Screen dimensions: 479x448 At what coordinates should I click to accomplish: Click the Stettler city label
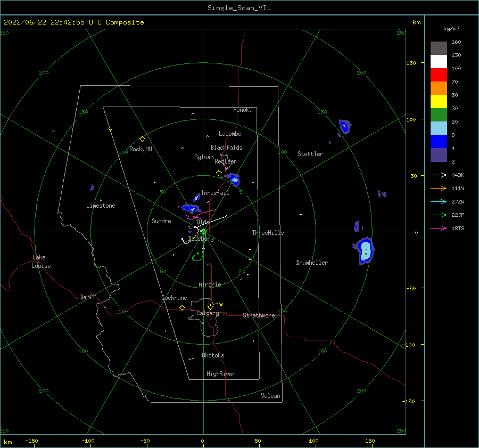[x=310, y=154]
